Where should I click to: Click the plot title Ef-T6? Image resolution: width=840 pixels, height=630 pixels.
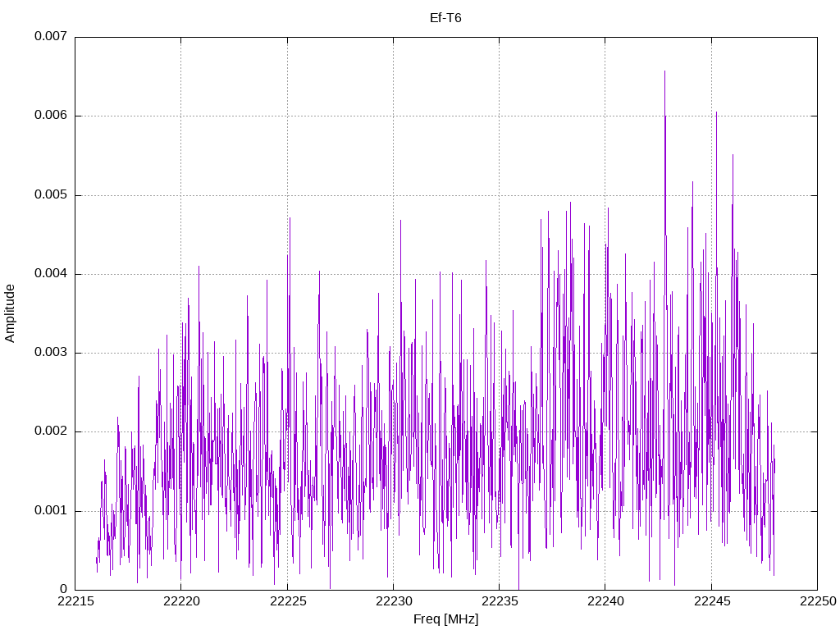tap(445, 18)
